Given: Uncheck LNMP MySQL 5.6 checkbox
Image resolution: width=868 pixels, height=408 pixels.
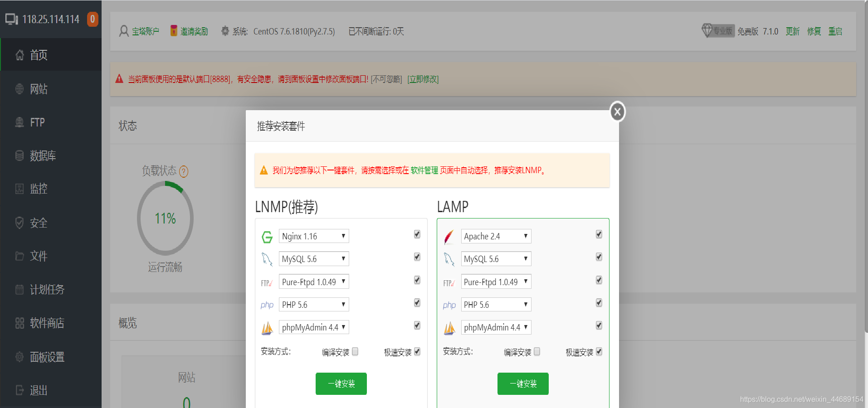Looking at the screenshot, I should point(417,257).
